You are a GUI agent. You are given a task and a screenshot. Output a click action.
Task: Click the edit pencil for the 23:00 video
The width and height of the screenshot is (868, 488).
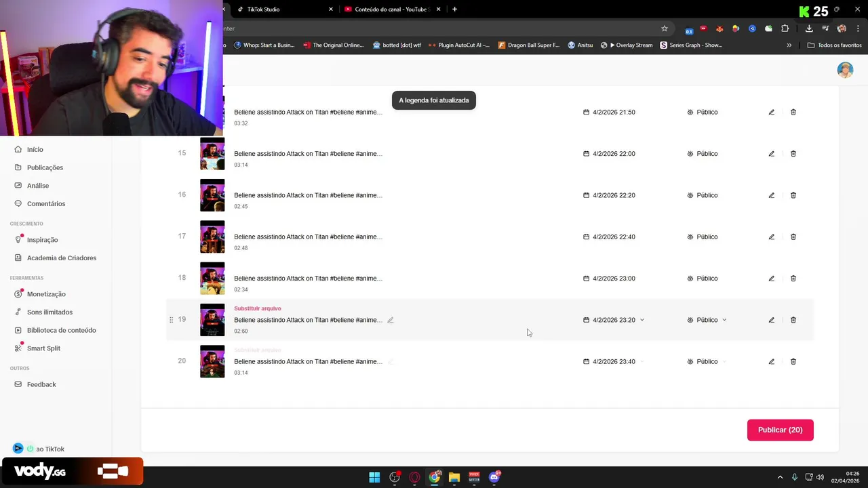click(771, 279)
